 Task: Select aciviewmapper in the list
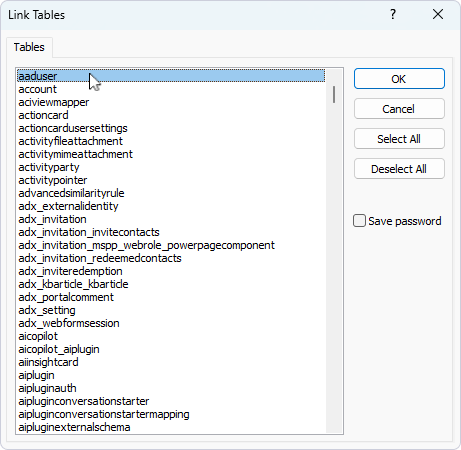click(171, 102)
